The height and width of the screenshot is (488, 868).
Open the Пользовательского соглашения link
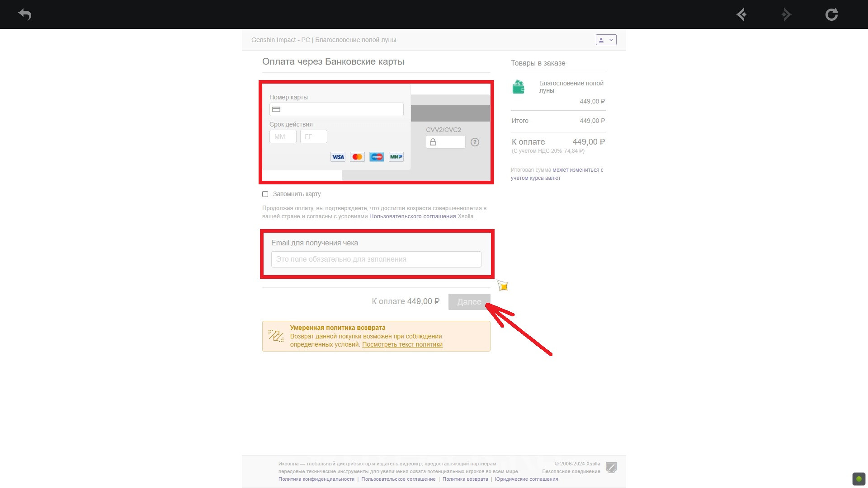click(x=412, y=216)
